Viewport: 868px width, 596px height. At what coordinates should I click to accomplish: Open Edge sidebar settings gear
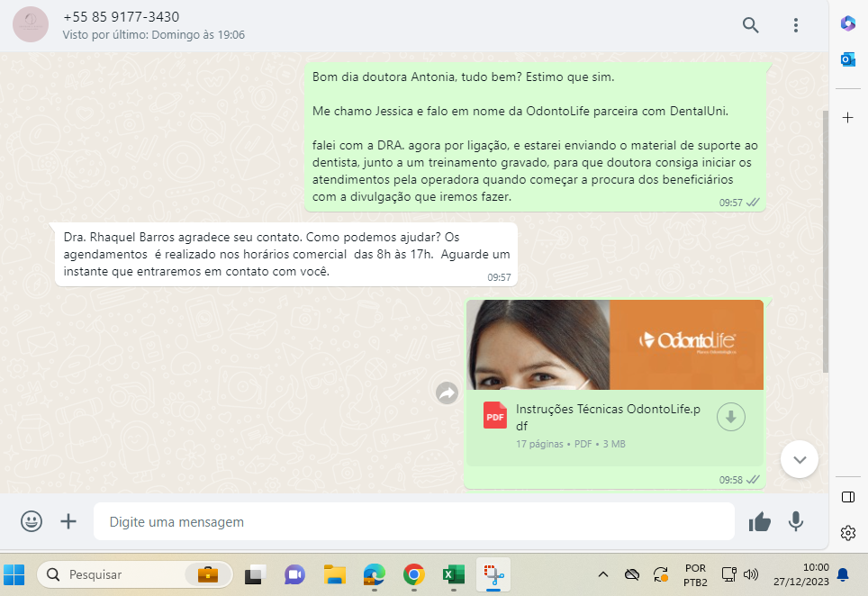tap(847, 533)
